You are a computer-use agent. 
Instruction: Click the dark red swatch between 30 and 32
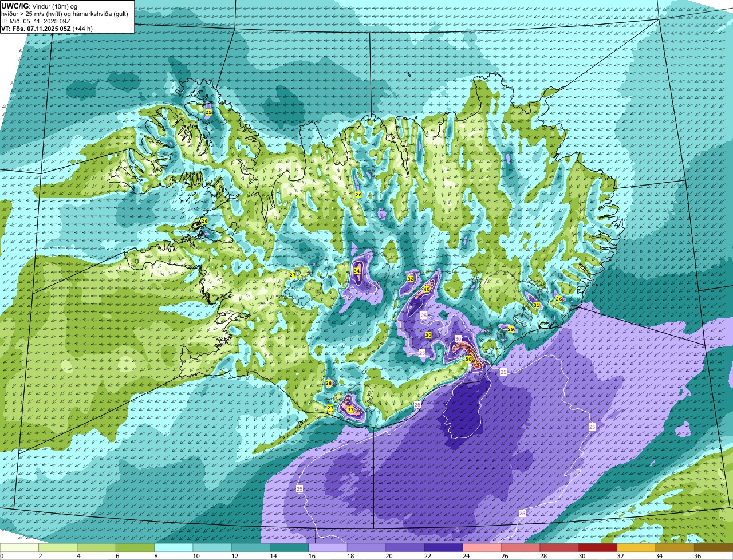[x=597, y=547]
